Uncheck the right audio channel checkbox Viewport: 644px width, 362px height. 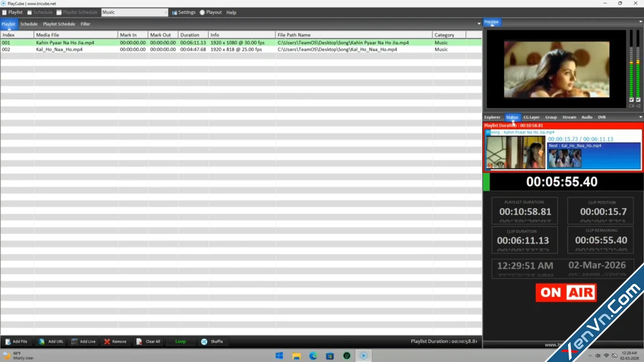[638, 100]
